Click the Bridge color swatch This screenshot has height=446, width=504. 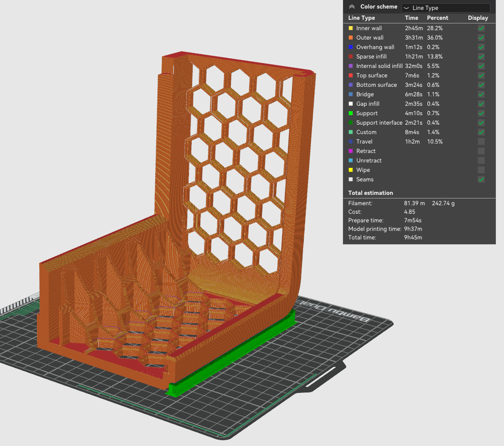pos(351,95)
